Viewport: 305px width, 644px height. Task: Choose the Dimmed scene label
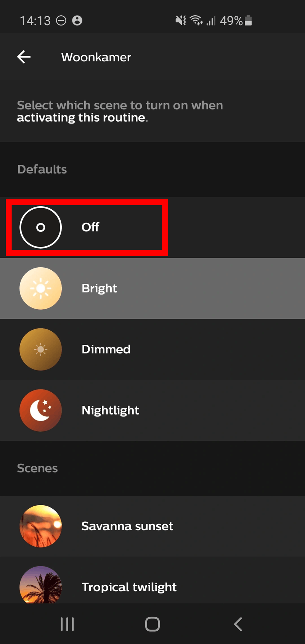pyautogui.click(x=106, y=349)
